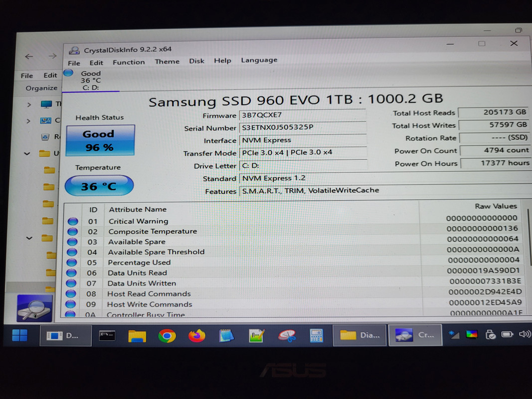532x399 pixels.
Task: Click the Power On Hours value 17377 hours
Action: [495, 163]
